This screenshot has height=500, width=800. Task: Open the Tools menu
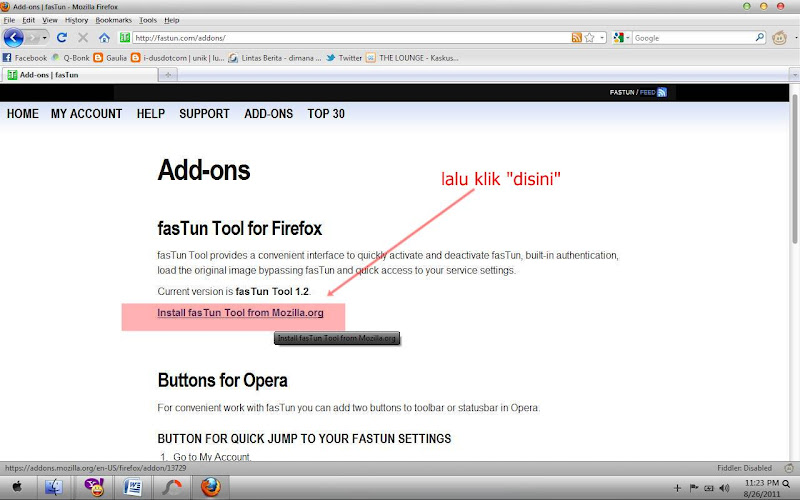[148, 20]
